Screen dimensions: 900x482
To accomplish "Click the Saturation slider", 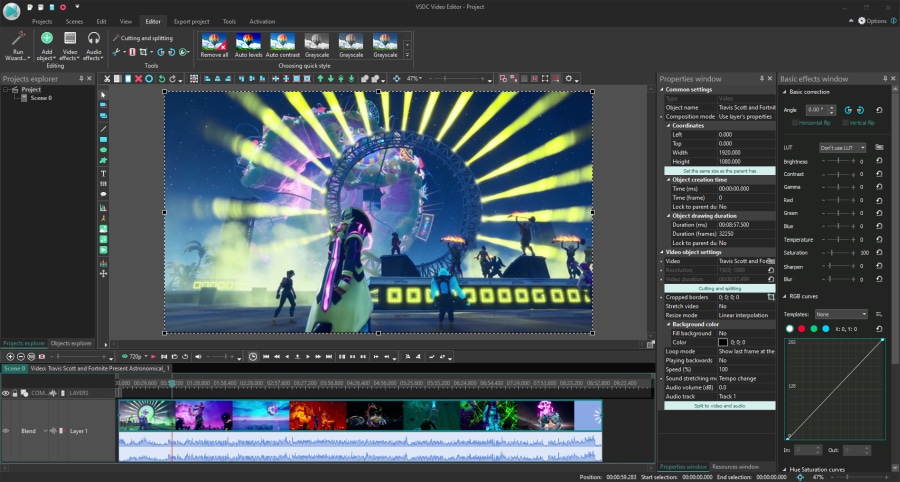I will tap(838, 252).
